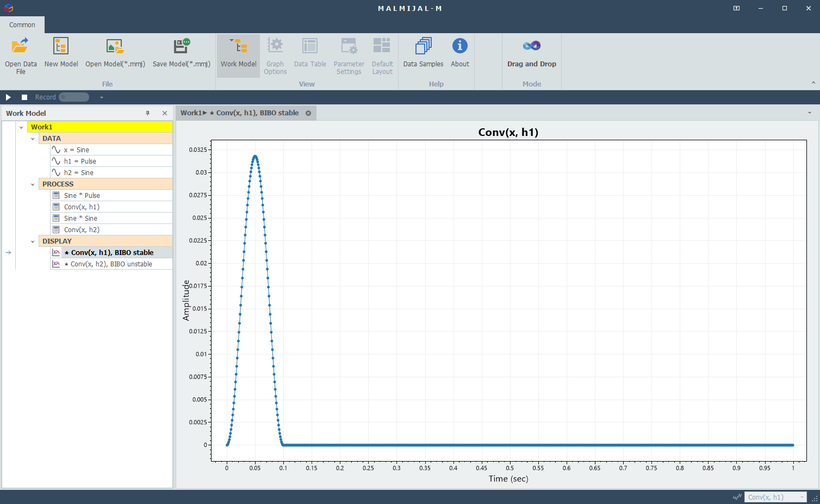Open the About dialog
The width and height of the screenshot is (820, 504).
(460, 53)
